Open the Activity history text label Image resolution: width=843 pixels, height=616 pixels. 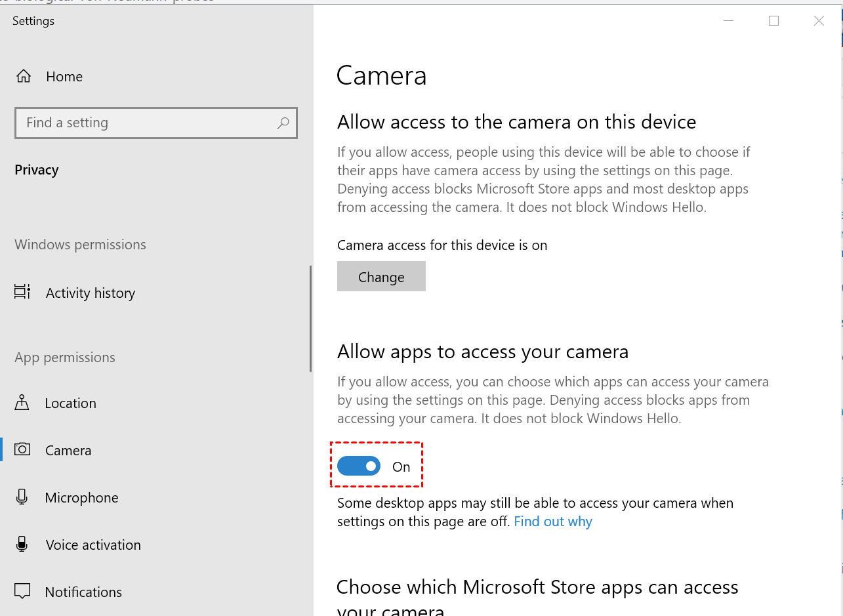pos(91,293)
